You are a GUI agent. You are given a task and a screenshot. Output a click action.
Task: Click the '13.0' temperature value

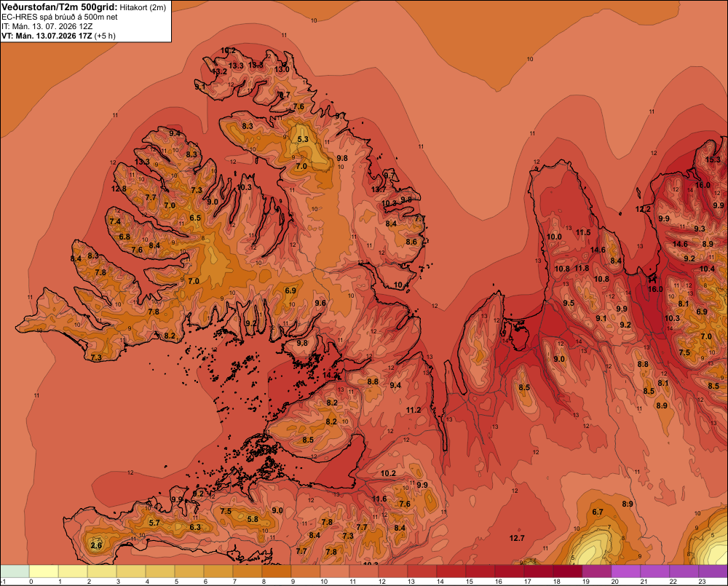(x=282, y=69)
